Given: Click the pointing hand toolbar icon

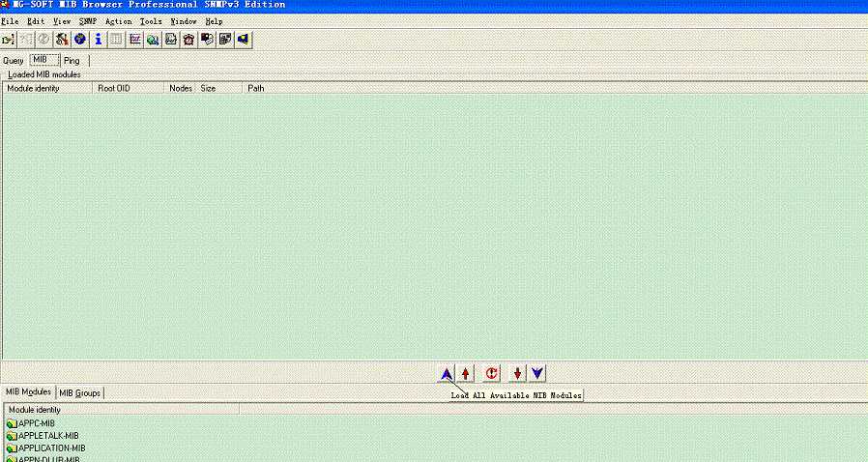Looking at the screenshot, I should pyautogui.click(x=8, y=40).
